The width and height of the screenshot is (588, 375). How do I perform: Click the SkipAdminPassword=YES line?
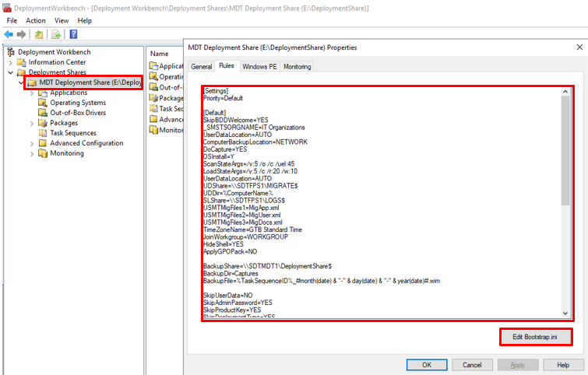point(238,303)
